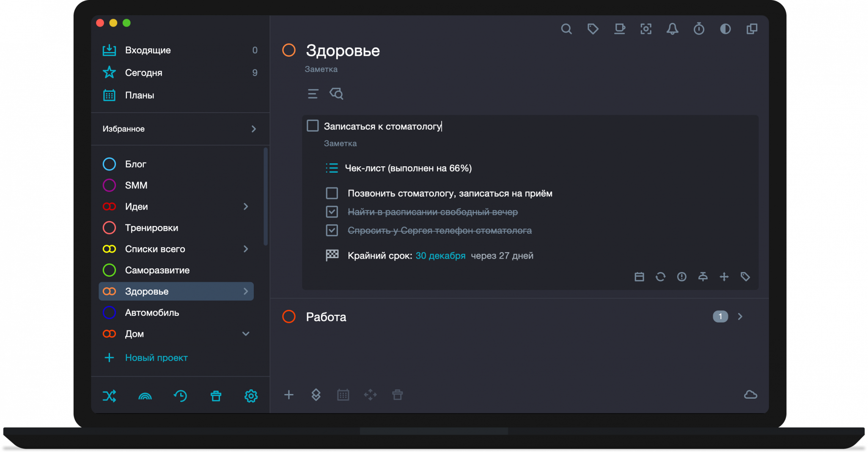Toggle the half-circle theme contrast icon
The height and width of the screenshot is (452, 868).
point(725,29)
